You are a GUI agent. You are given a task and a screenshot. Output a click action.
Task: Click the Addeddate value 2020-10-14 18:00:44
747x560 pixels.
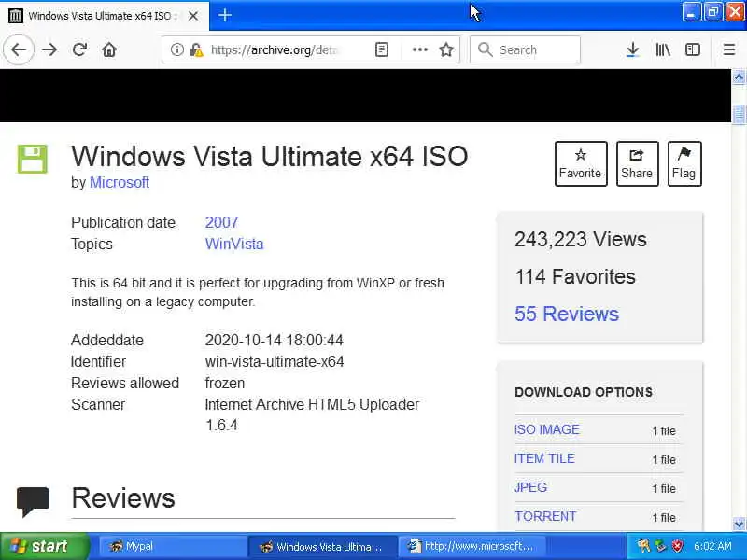click(x=274, y=340)
